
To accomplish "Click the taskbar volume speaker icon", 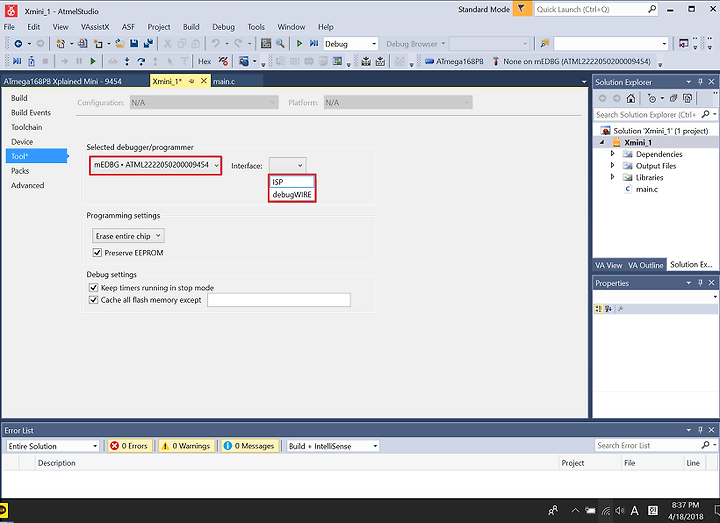I will pos(620,510).
